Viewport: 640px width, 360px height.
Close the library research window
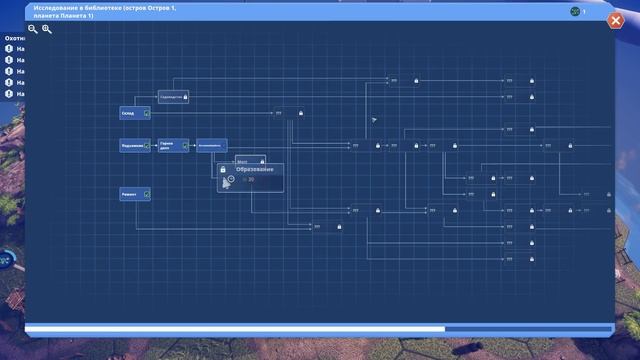point(616,20)
